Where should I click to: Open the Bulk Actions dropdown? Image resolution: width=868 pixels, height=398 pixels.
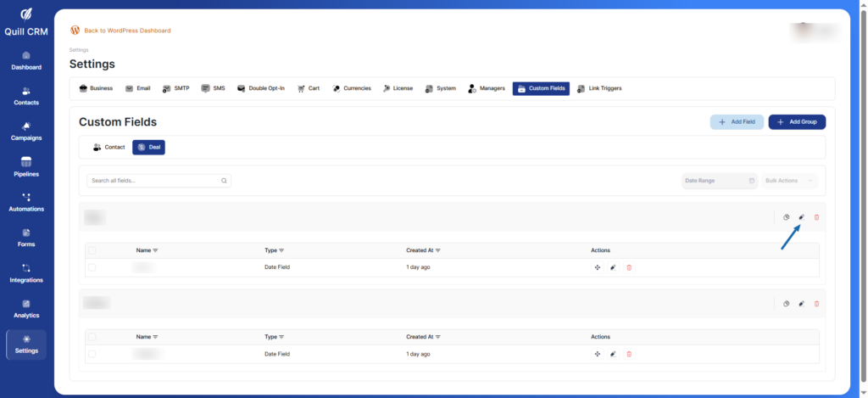click(x=790, y=181)
